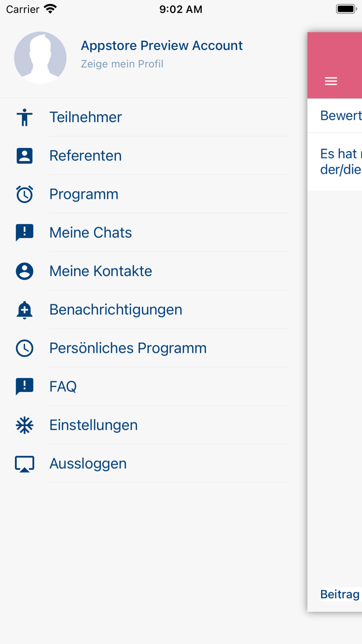Screen dimensions: 362x644
Task: Tap the FAQ bubble icon
Action: pos(24,387)
